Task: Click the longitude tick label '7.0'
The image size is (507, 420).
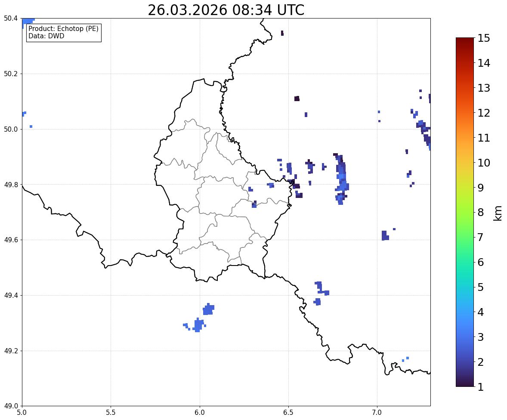Action: (377, 413)
